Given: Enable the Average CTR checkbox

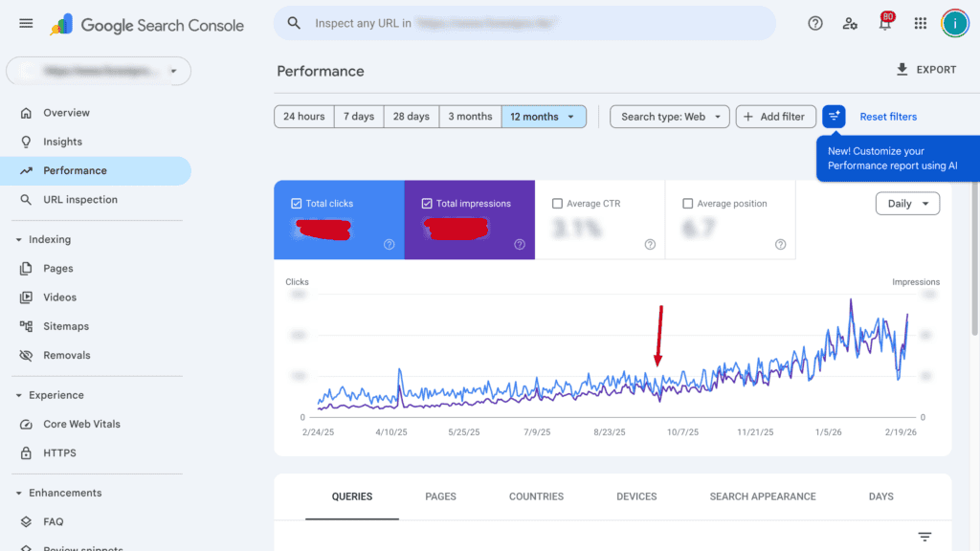Looking at the screenshot, I should click(557, 204).
